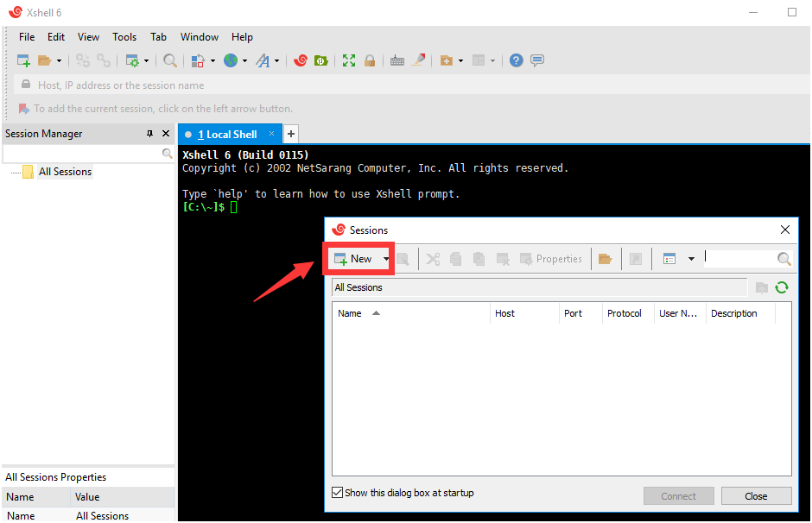Click the Font 'A' icon
The image size is (812, 523).
click(x=263, y=60)
